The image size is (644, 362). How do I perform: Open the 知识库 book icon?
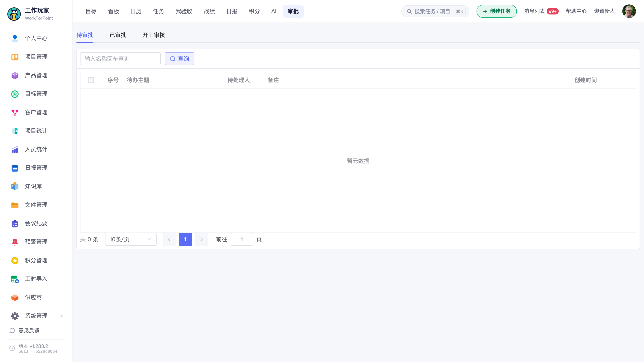(15, 186)
